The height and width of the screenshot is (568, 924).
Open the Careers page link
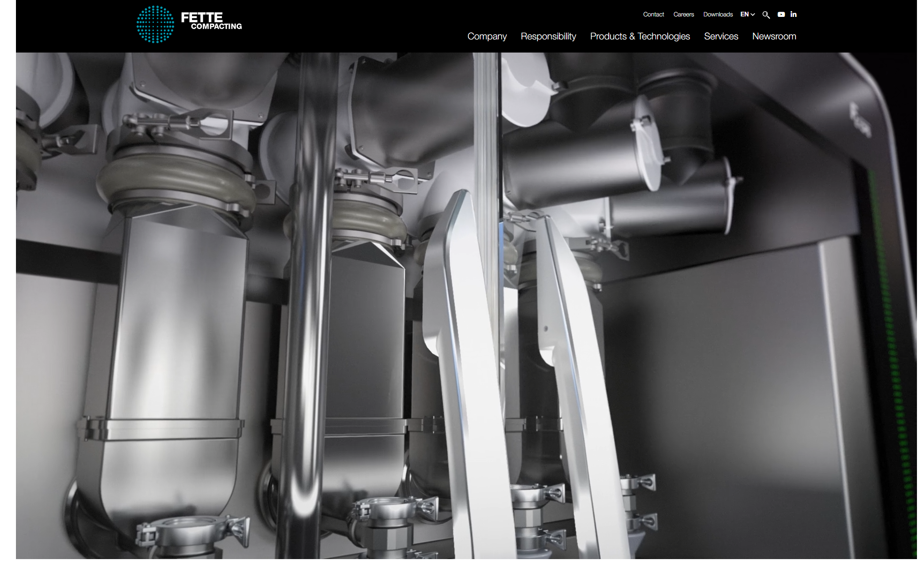[683, 15]
